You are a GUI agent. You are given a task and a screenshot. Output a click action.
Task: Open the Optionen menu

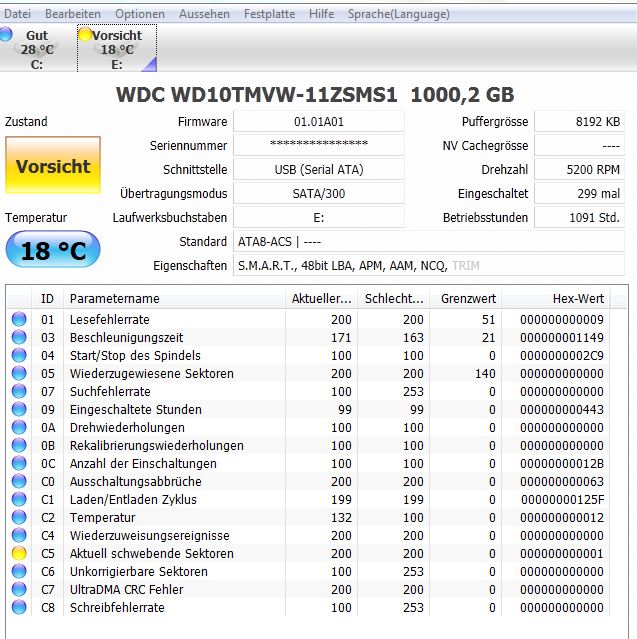pos(140,14)
